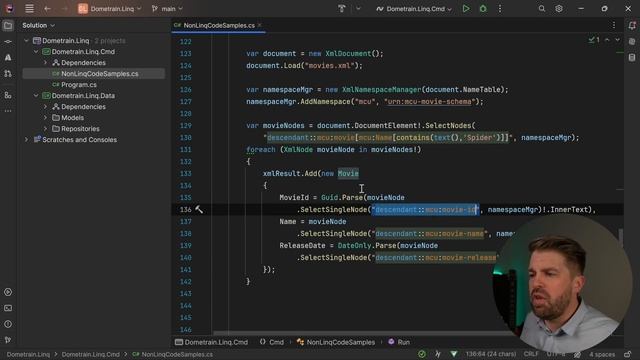Image resolution: width=640 pixels, height=360 pixels.
Task: Open caret position 136:64 widget
Action: (491, 354)
